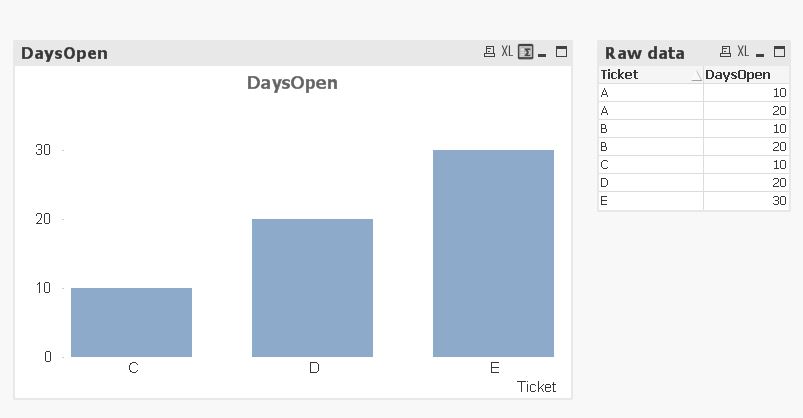This screenshot has height=418, width=803.
Task: Toggle the DaysOpen chart fast-change icon
Action: coord(525,52)
